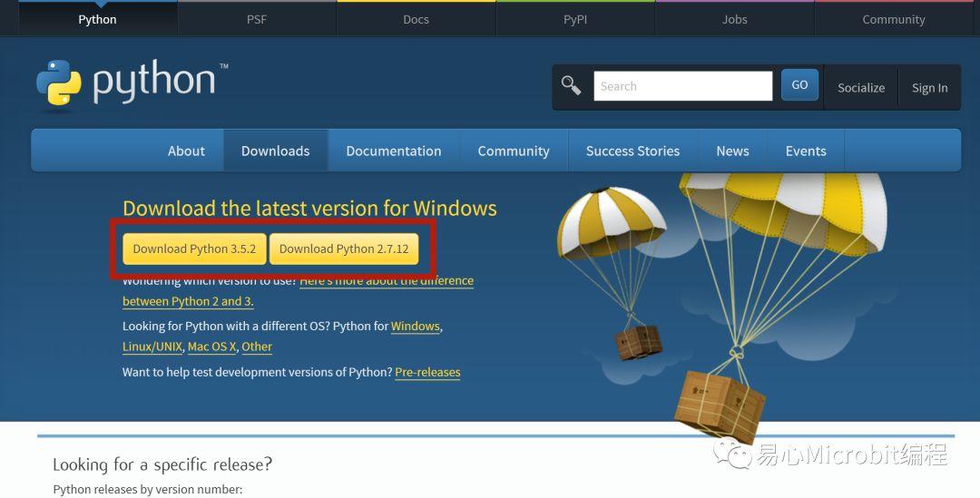Go to the PyPI top tab

click(x=575, y=19)
